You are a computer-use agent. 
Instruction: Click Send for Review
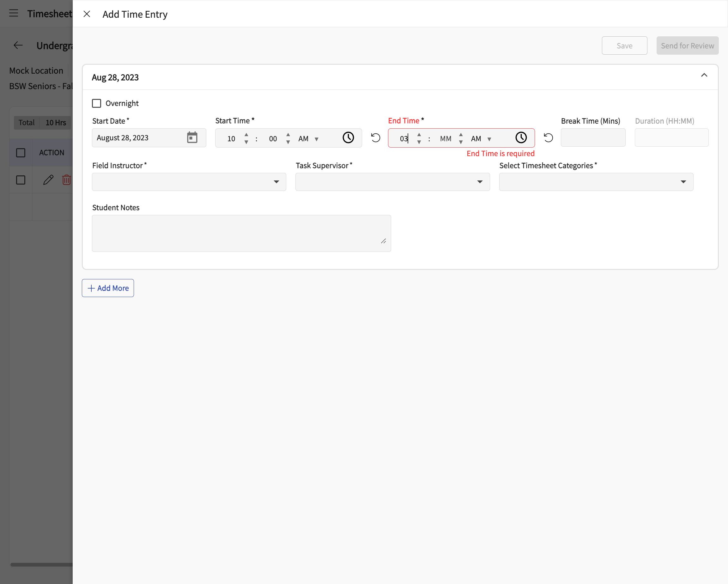point(688,46)
